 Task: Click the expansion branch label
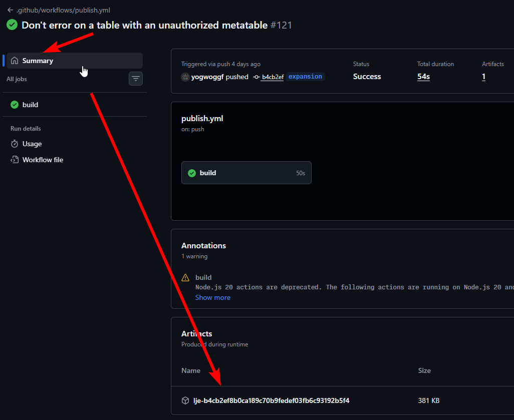coord(305,77)
